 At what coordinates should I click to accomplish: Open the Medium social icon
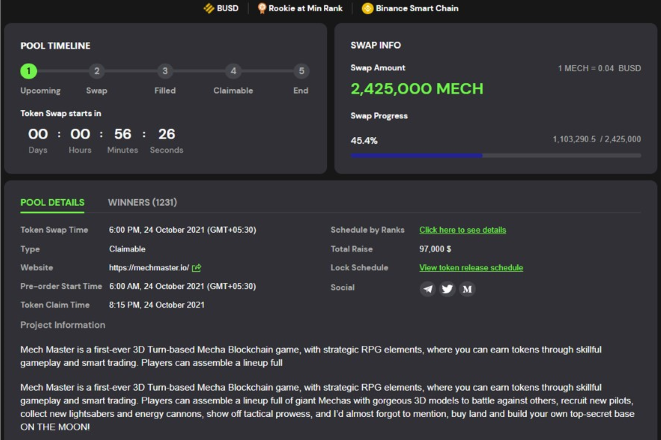click(x=467, y=289)
